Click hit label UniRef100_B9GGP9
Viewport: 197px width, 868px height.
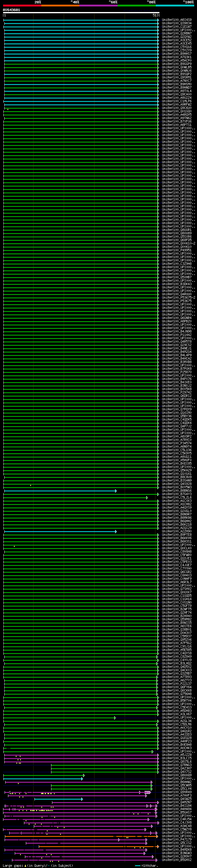176,64
